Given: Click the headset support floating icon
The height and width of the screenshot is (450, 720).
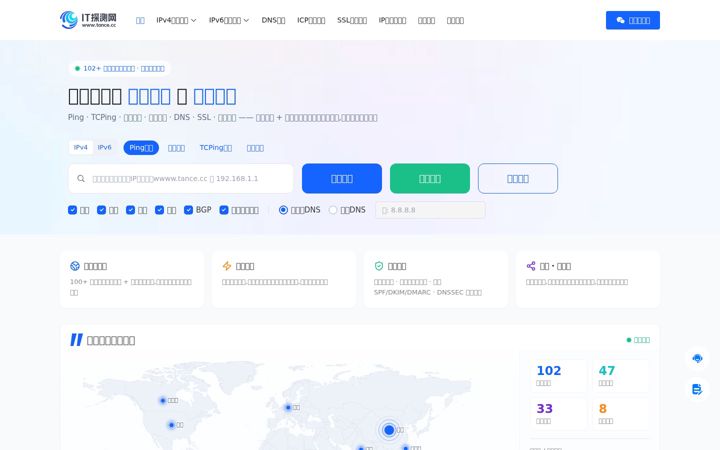Looking at the screenshot, I should tap(697, 359).
